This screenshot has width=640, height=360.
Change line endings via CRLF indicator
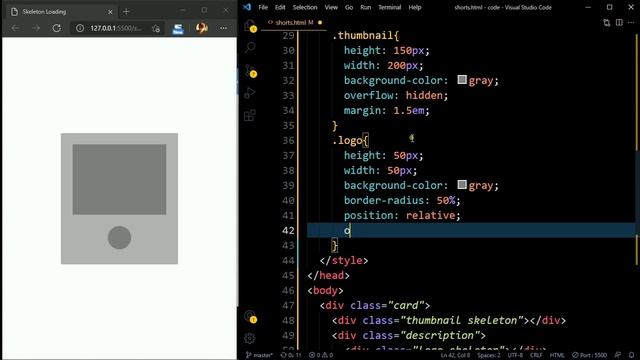click(536, 355)
